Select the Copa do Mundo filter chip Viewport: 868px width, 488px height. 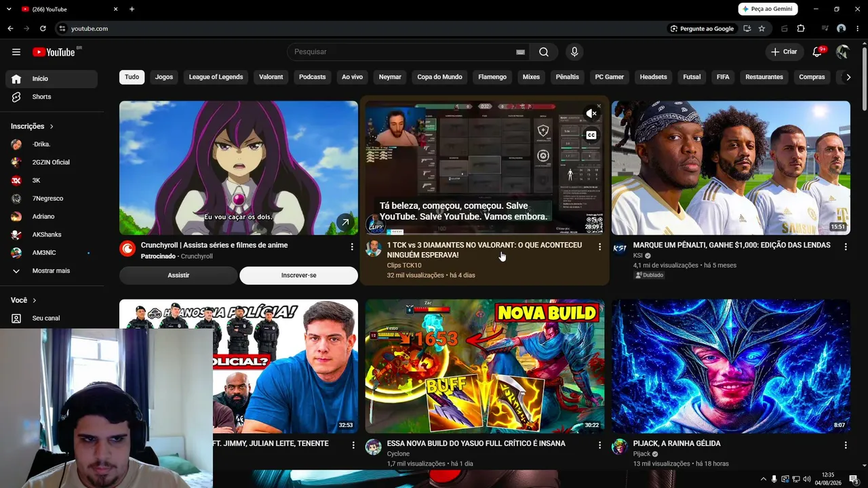(x=439, y=77)
